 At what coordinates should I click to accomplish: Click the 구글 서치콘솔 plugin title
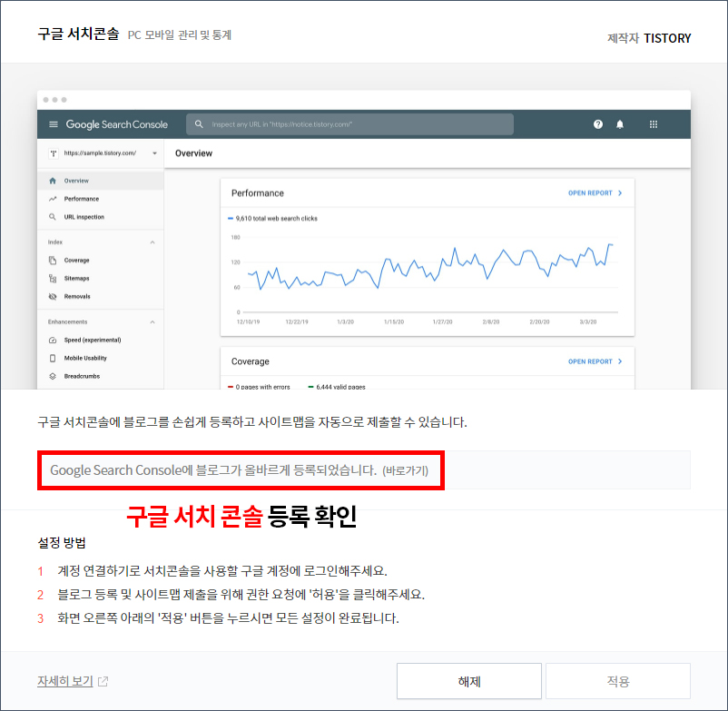pyautogui.click(x=78, y=34)
